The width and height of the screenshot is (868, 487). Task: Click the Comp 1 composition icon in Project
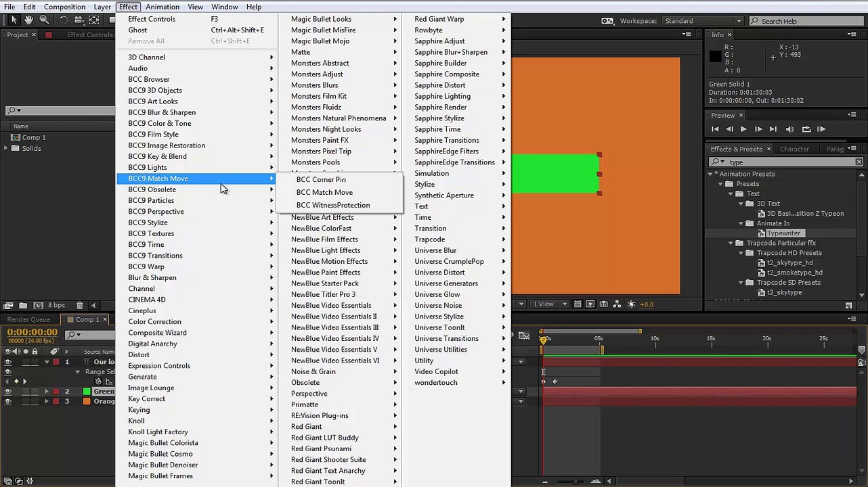[16, 137]
